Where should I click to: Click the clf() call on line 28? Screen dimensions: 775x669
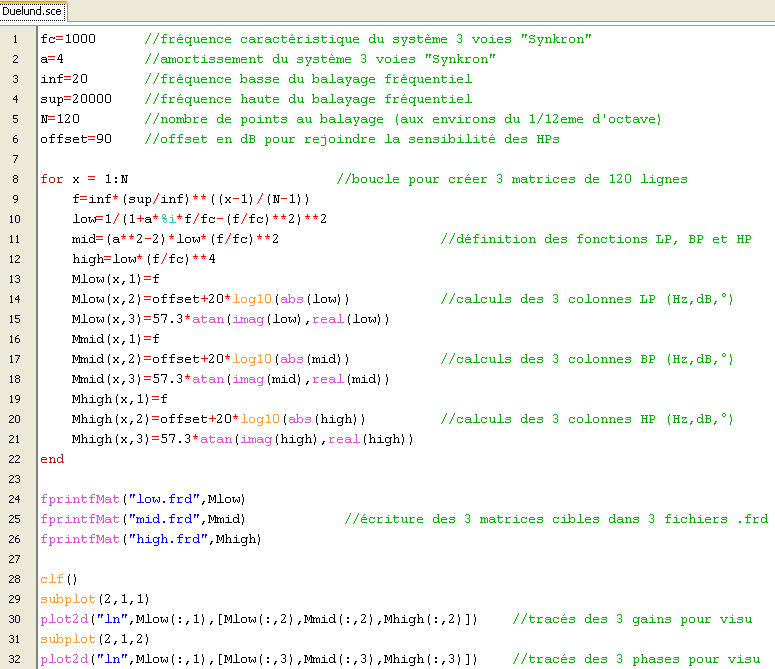59,579
